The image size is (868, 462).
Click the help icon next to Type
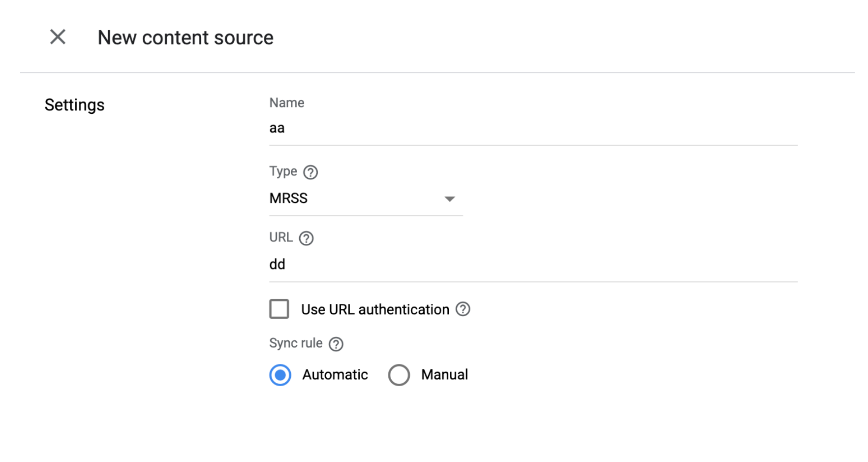click(x=310, y=172)
